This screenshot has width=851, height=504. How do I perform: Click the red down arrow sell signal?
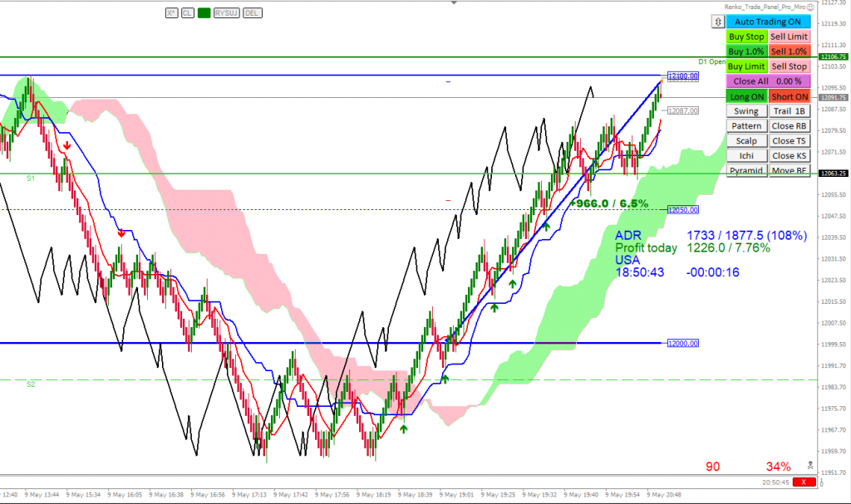(x=66, y=144)
